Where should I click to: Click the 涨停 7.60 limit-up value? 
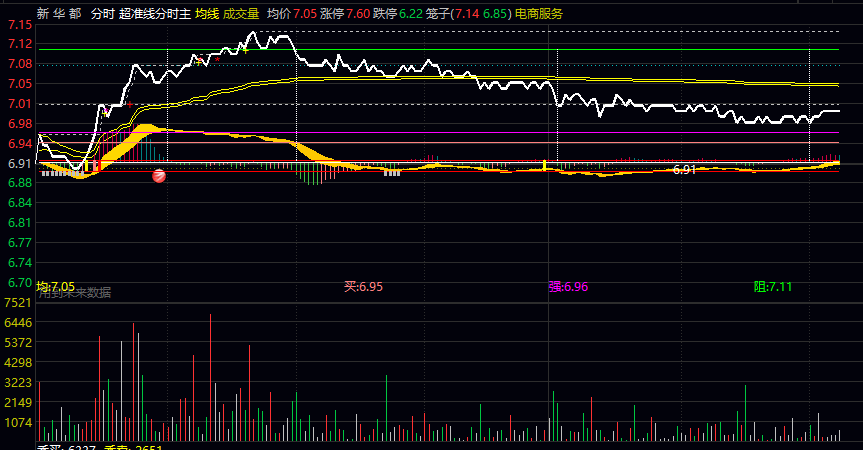[x=345, y=14]
